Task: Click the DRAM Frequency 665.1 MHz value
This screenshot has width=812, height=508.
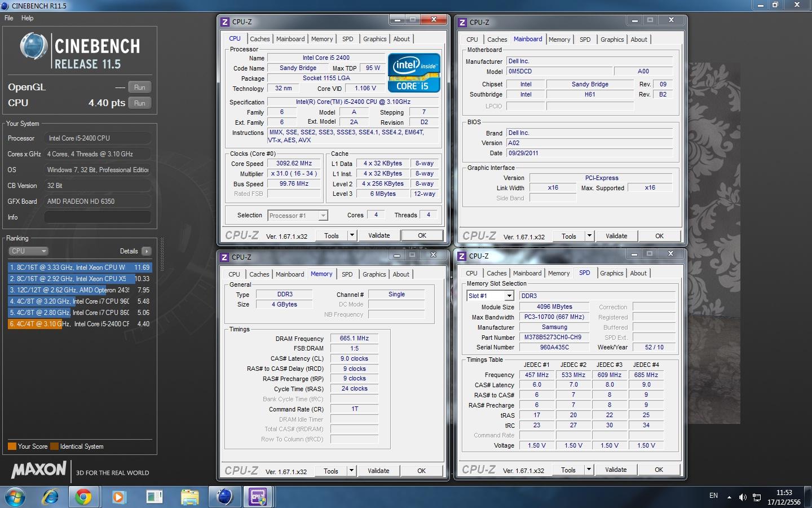Action: pos(354,339)
